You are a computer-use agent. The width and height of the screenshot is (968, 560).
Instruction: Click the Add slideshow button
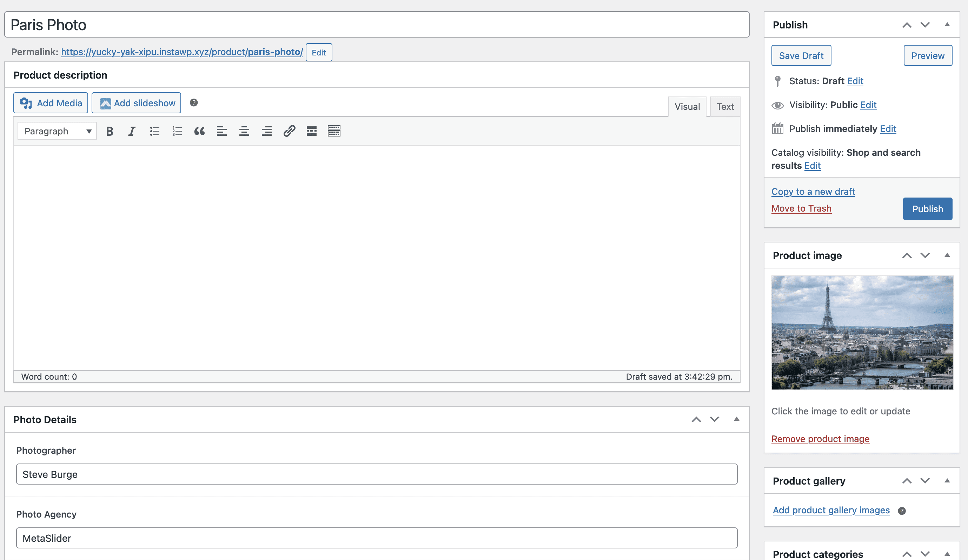pyautogui.click(x=137, y=103)
